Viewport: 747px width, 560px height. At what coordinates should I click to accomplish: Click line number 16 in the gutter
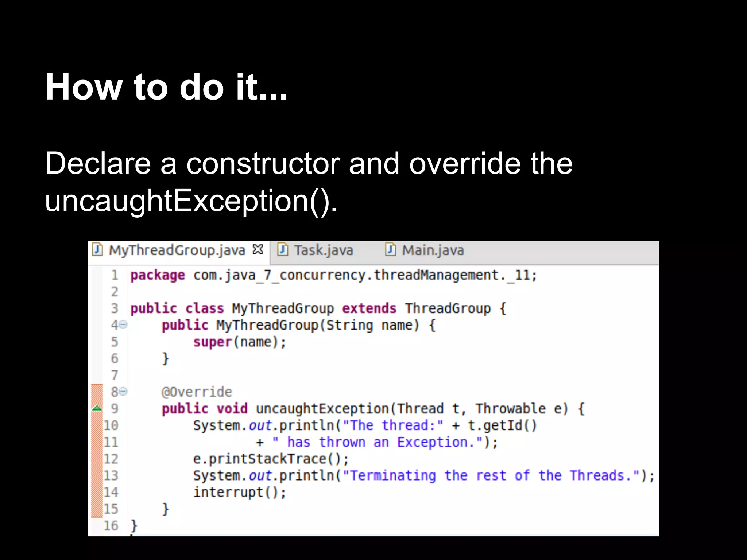[111, 526]
